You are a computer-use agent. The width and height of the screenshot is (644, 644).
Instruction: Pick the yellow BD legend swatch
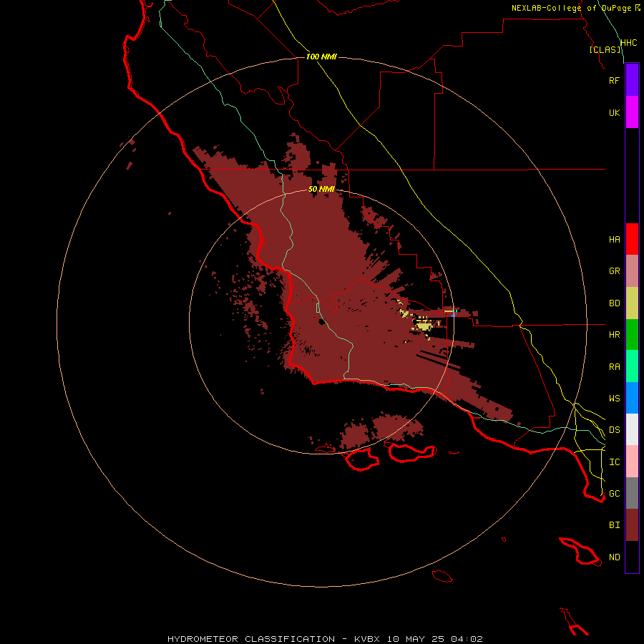coord(632,303)
